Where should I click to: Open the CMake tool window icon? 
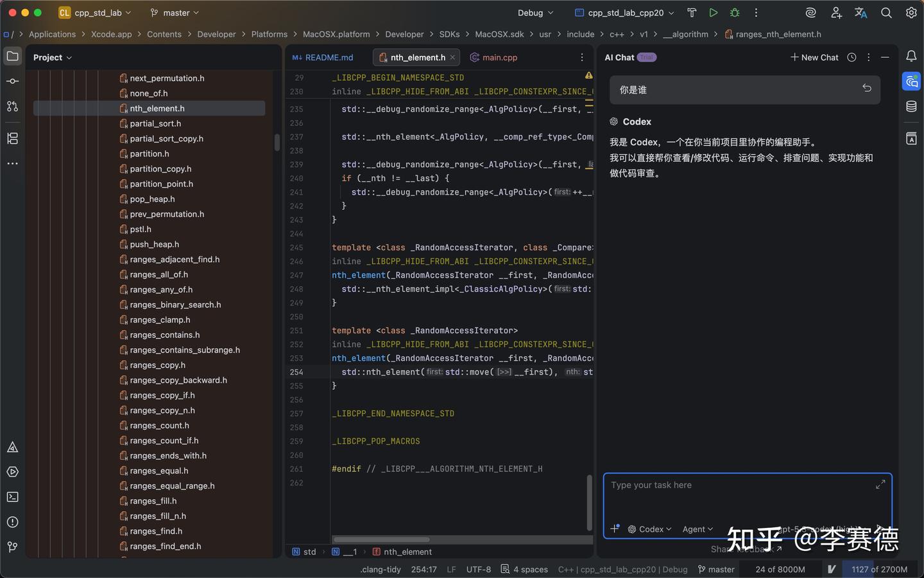click(x=12, y=447)
